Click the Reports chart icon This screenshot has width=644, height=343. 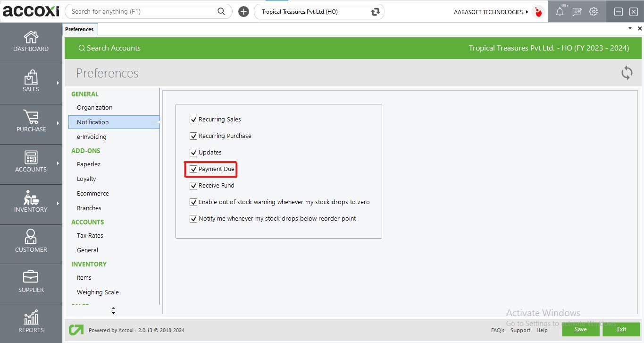(x=31, y=317)
